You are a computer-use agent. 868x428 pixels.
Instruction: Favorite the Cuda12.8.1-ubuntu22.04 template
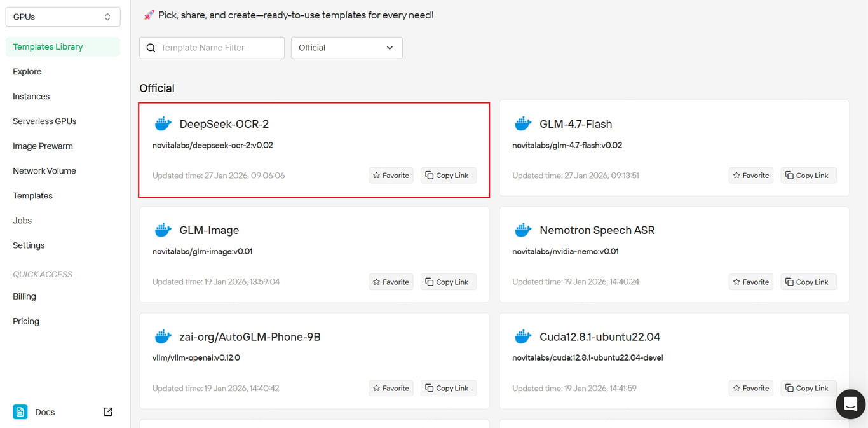point(751,388)
